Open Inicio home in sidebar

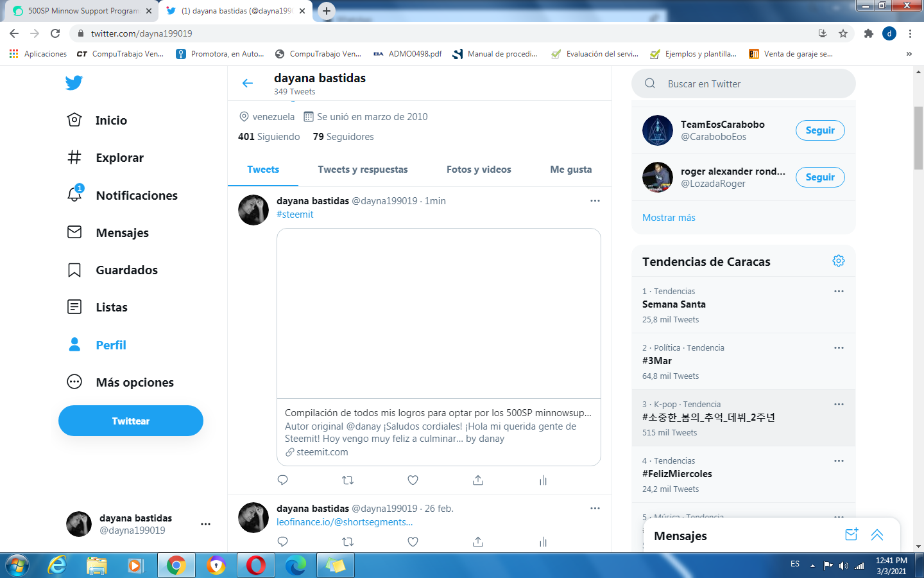98,120
